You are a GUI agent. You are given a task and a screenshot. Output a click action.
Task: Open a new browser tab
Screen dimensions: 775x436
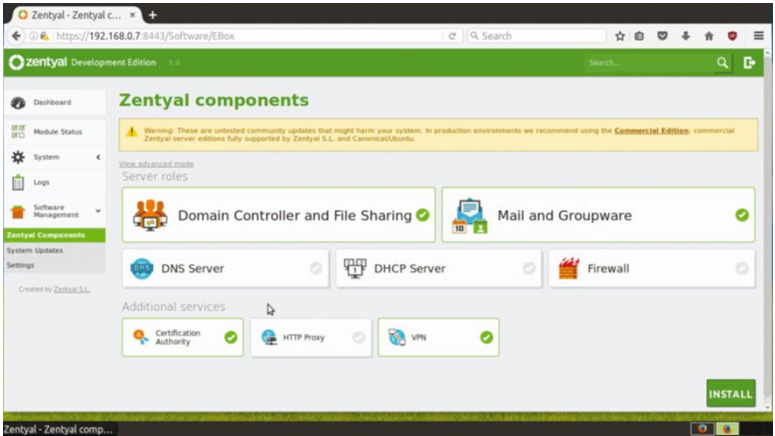(x=153, y=15)
